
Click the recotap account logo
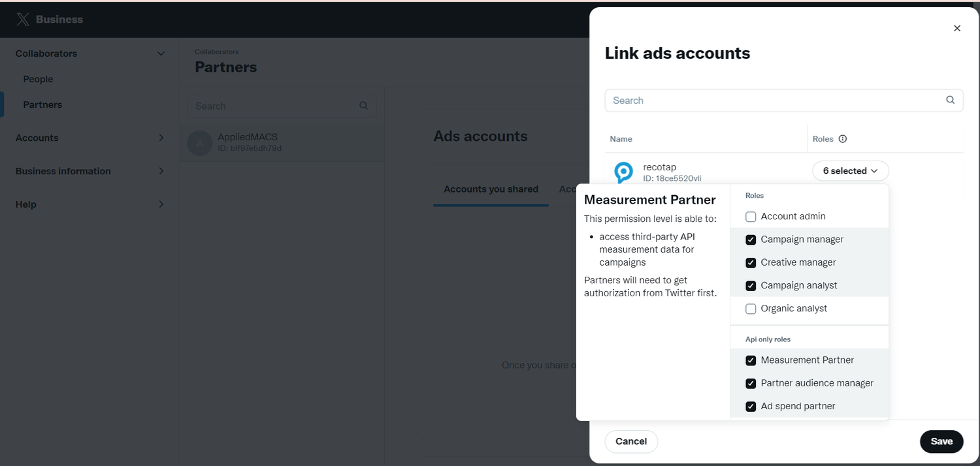(x=624, y=172)
